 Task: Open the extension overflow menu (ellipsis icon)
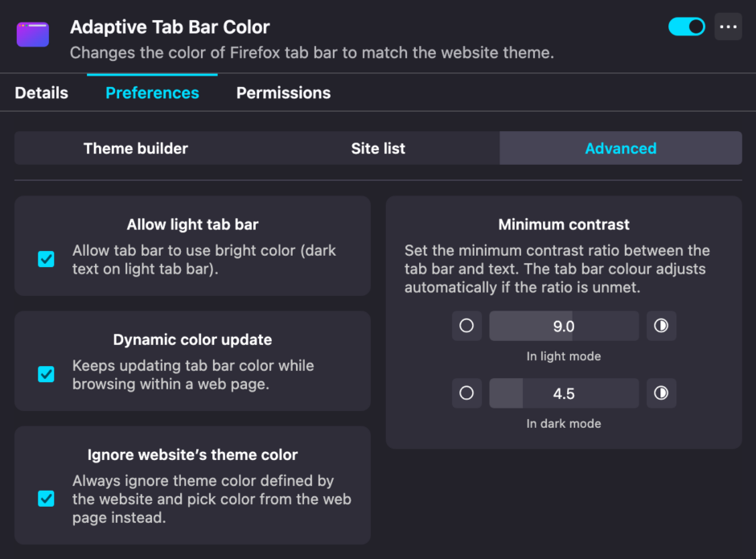pos(729,27)
